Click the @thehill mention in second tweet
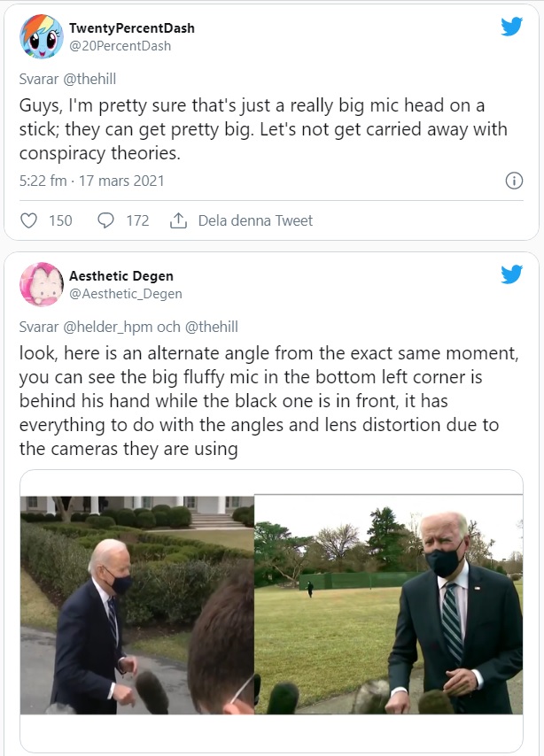The image size is (544, 756). pyautogui.click(x=212, y=327)
